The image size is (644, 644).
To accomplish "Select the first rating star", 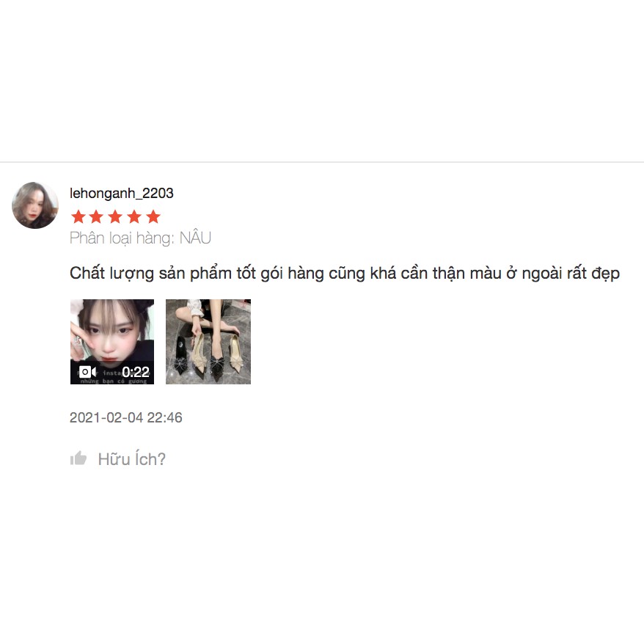I will coord(78,216).
